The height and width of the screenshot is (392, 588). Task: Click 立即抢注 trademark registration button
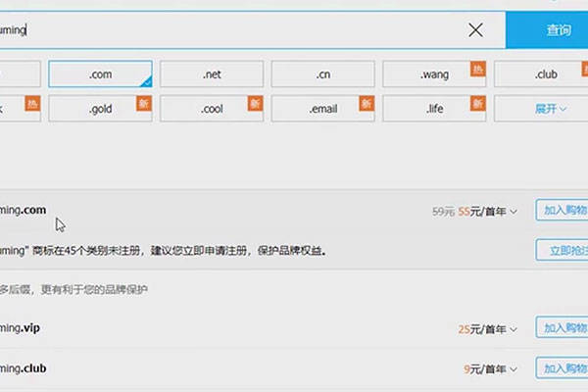pos(563,250)
